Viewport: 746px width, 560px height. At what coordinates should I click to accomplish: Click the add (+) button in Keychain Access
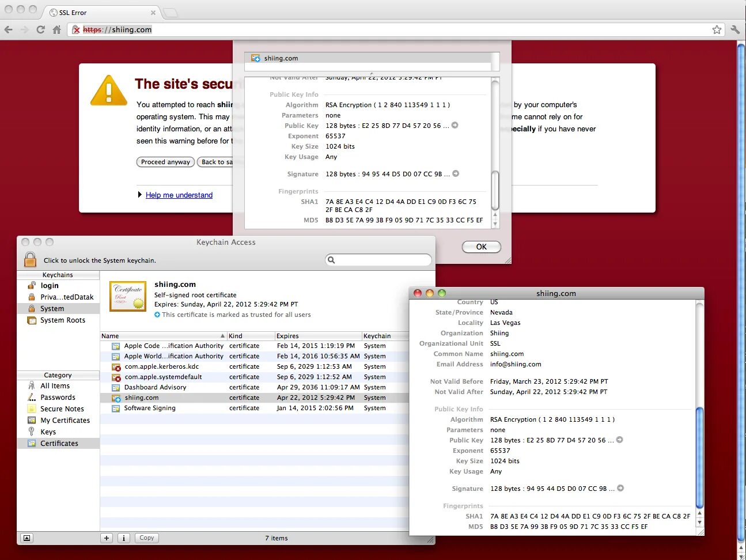pos(107,538)
